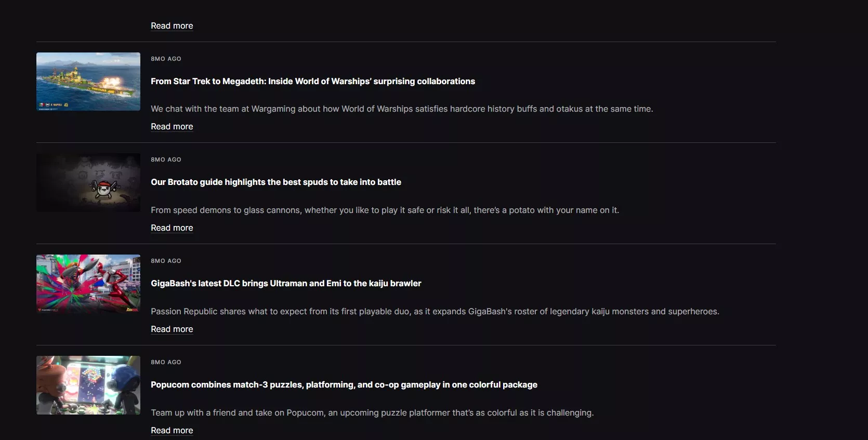Click the Brotato pirate potato thumbnail
Image resolution: width=868 pixels, height=440 pixels.
(x=88, y=182)
